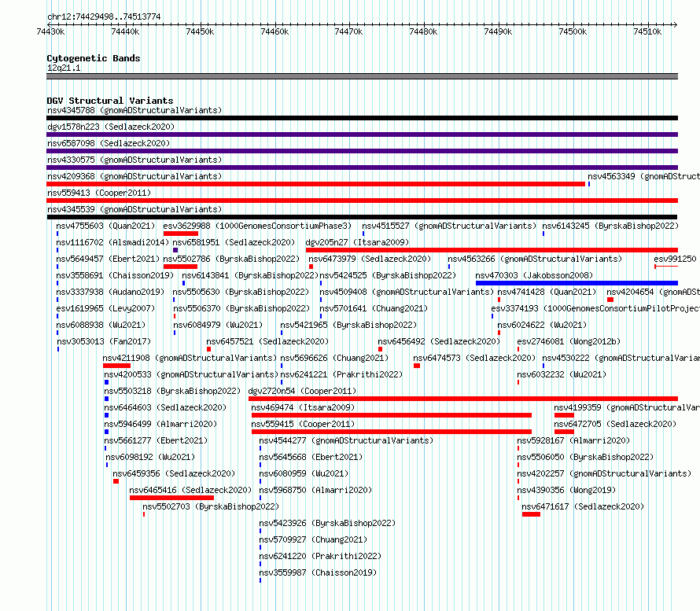Click the red bar of nsv559413
Screen dimensions: 700x611
click(362, 201)
